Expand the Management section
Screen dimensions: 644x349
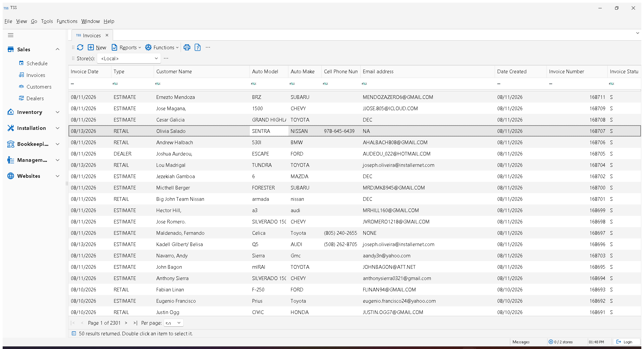click(x=58, y=160)
